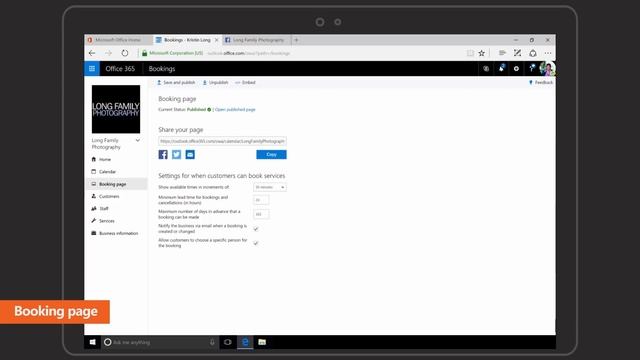The width and height of the screenshot is (640, 360).
Task: Expand the Long Family Photography business chevron
Action: (x=138, y=140)
